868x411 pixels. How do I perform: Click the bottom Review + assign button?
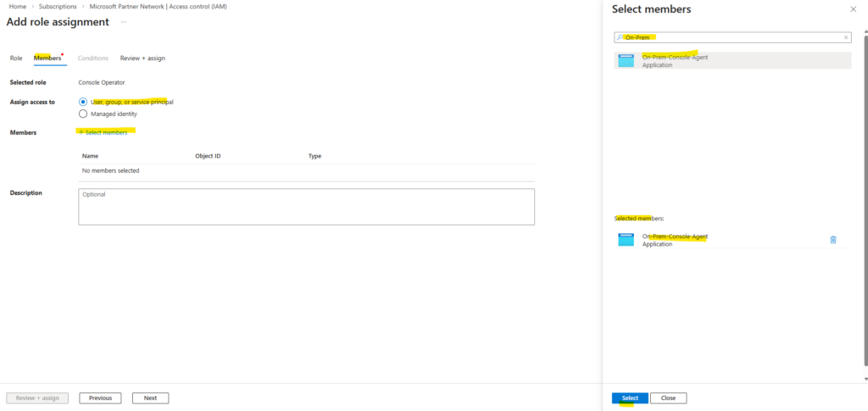(x=36, y=397)
